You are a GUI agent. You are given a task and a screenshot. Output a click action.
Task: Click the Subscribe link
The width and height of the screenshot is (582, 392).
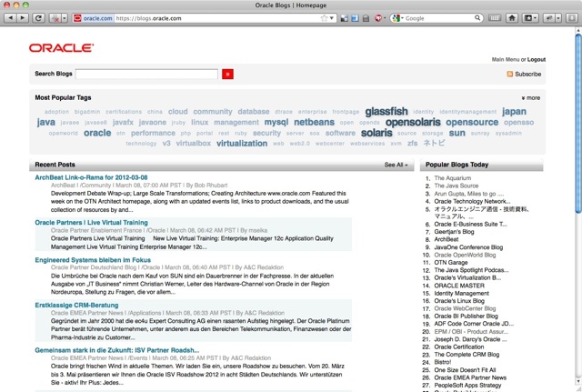[x=527, y=74]
